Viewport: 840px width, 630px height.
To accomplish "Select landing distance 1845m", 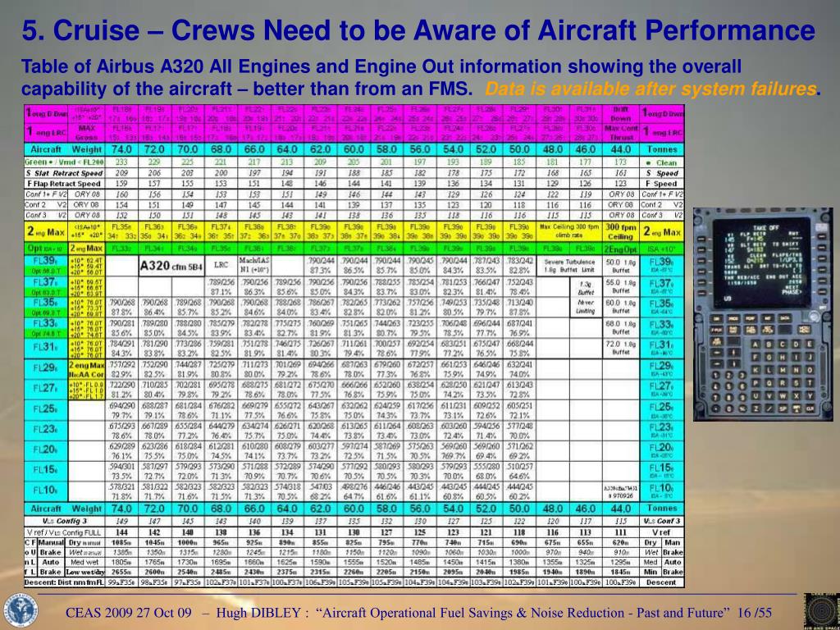I will (x=621, y=572).
